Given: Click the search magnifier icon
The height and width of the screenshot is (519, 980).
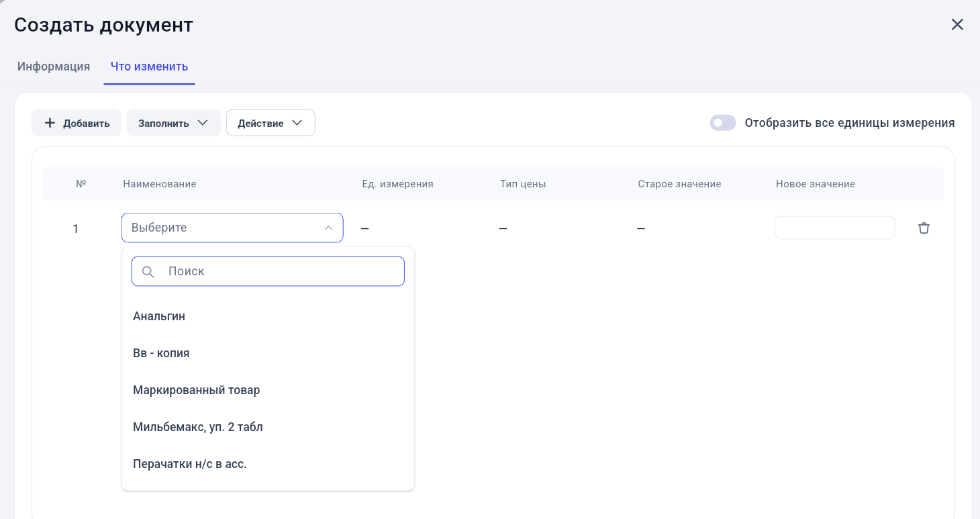Looking at the screenshot, I should 148,272.
